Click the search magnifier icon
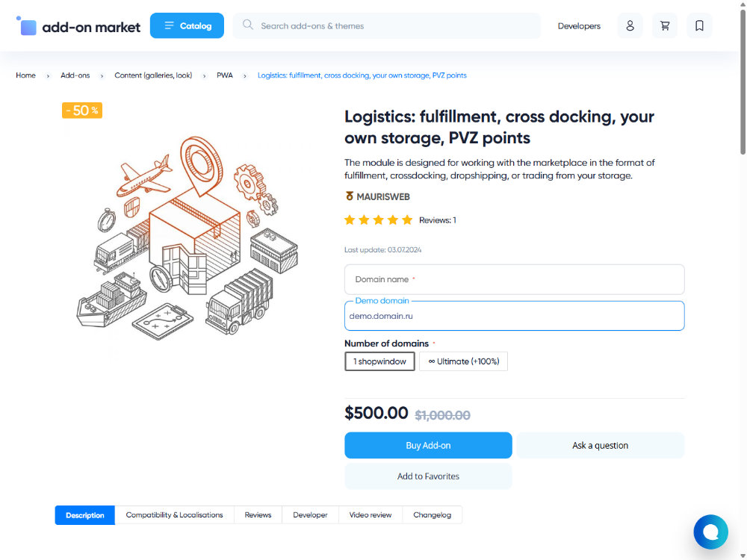 248,25
